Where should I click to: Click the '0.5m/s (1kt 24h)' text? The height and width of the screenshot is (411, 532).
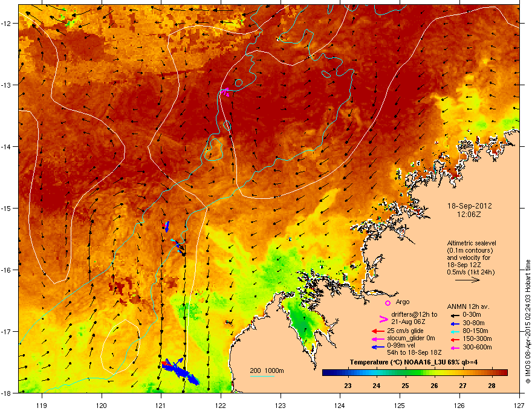(471, 272)
